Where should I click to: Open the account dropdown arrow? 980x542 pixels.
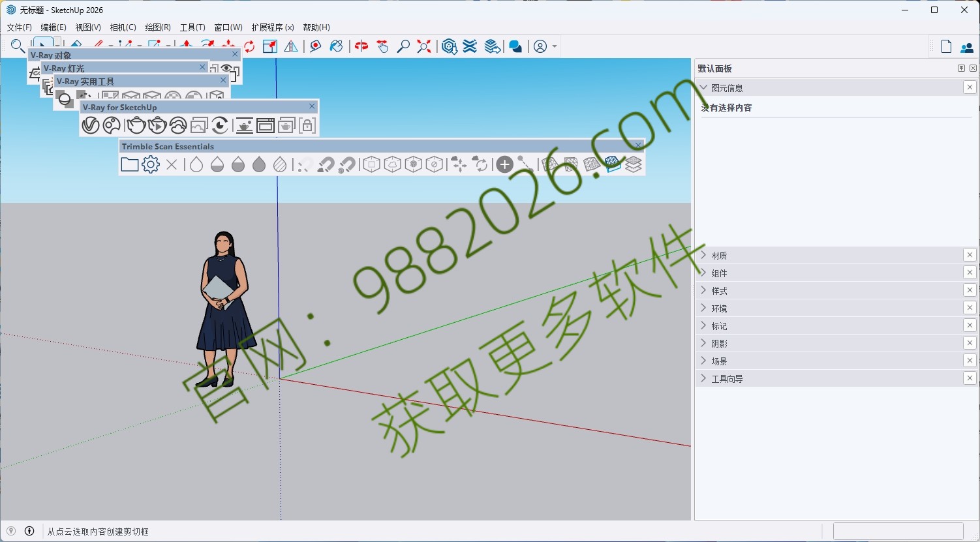click(x=555, y=46)
